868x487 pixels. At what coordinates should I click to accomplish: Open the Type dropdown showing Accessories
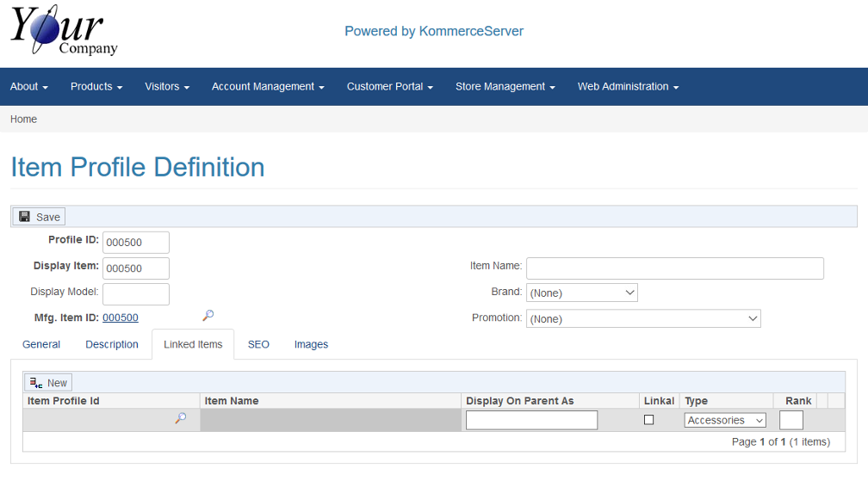tap(725, 420)
